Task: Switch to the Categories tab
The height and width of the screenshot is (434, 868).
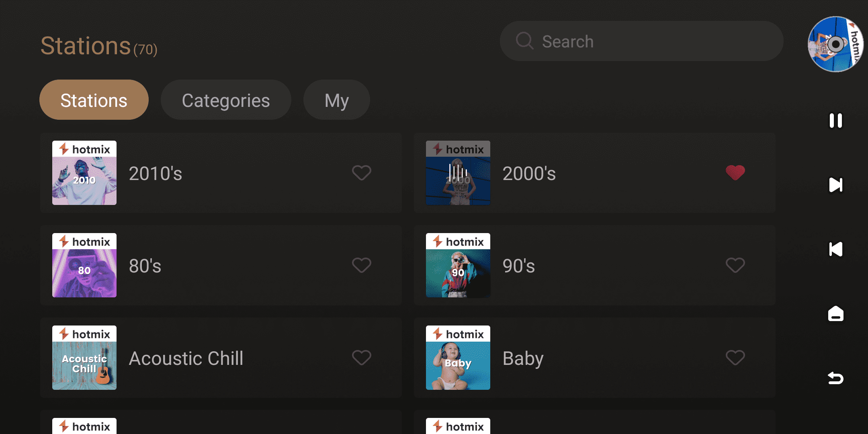Action: click(226, 100)
